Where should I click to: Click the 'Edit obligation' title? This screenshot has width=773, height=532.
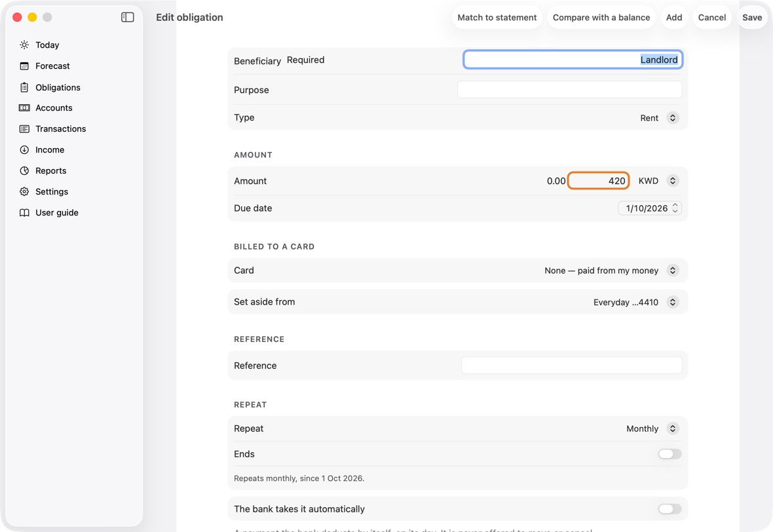click(x=189, y=17)
